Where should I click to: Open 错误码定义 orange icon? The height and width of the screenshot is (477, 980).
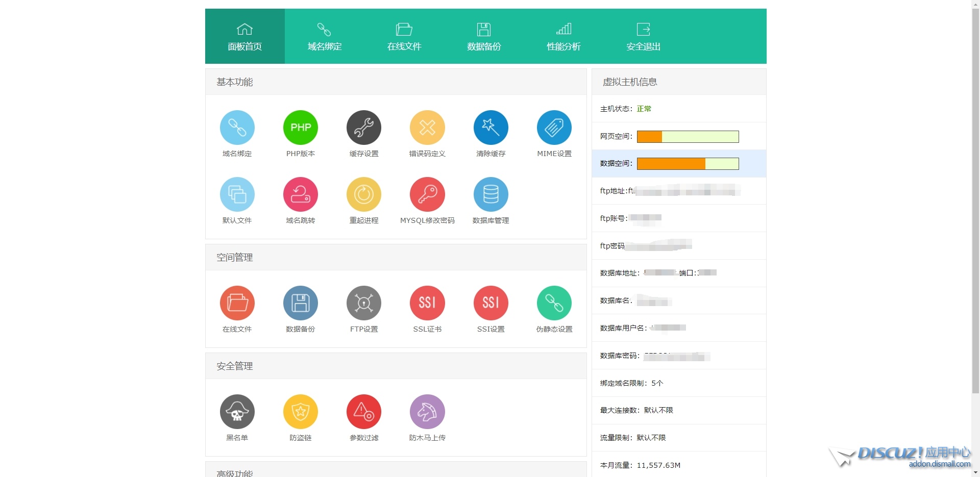click(x=427, y=128)
